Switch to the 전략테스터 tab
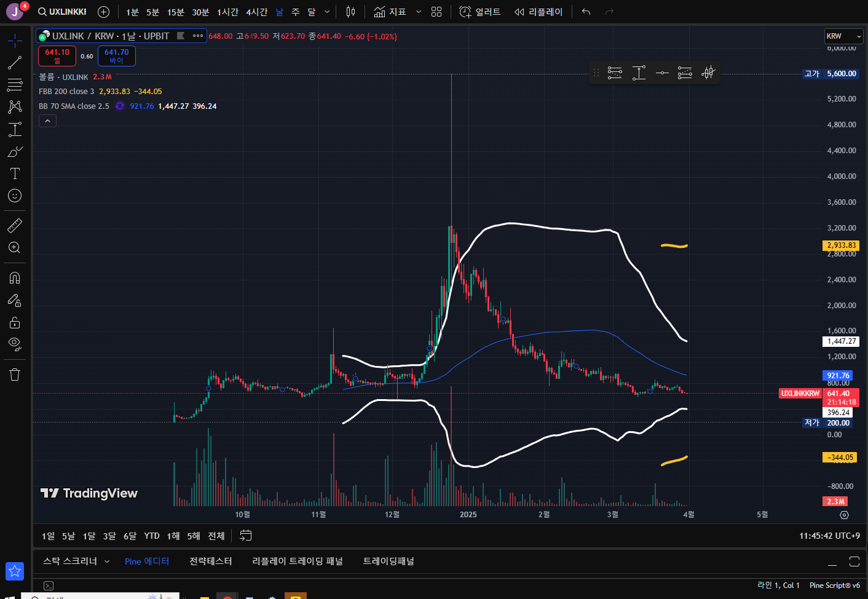 point(211,561)
